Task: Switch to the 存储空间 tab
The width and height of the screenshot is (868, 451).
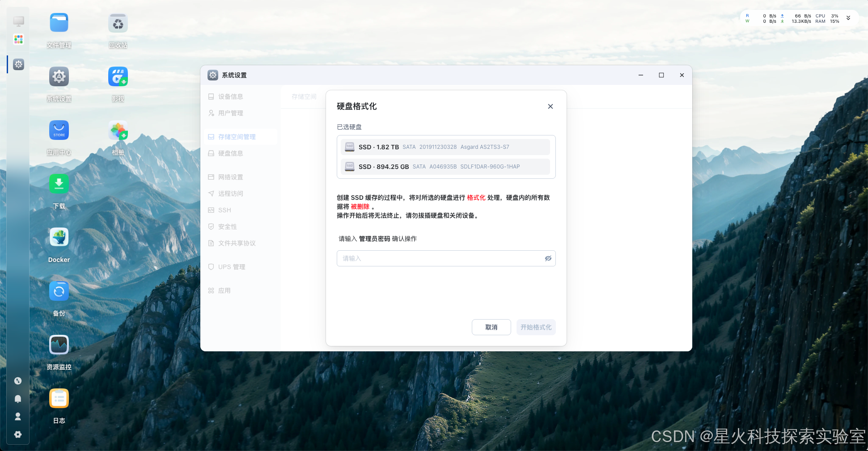Action: [x=304, y=97]
